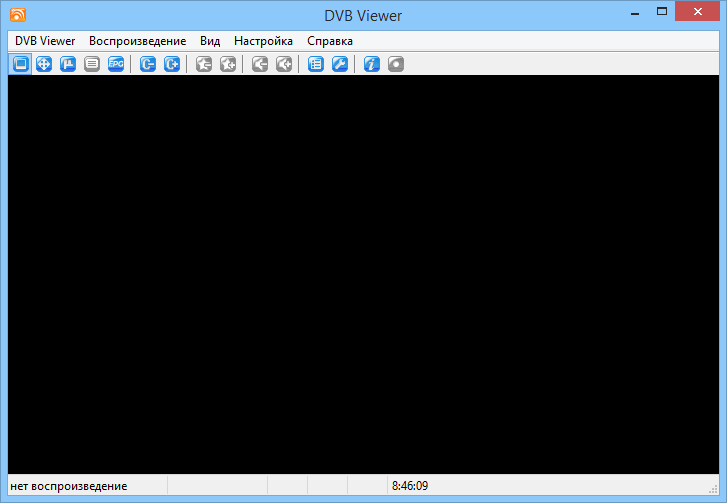The image size is (727, 503).
Task: Click the status text нет воспроизведение
Action: [x=69, y=486]
